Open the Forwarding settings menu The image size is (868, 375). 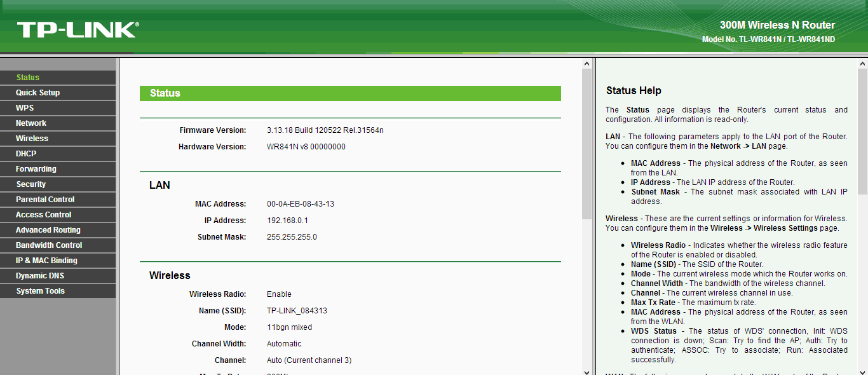tap(36, 169)
